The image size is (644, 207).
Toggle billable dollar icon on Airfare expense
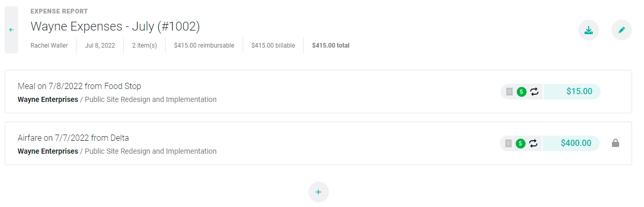pyautogui.click(x=521, y=143)
